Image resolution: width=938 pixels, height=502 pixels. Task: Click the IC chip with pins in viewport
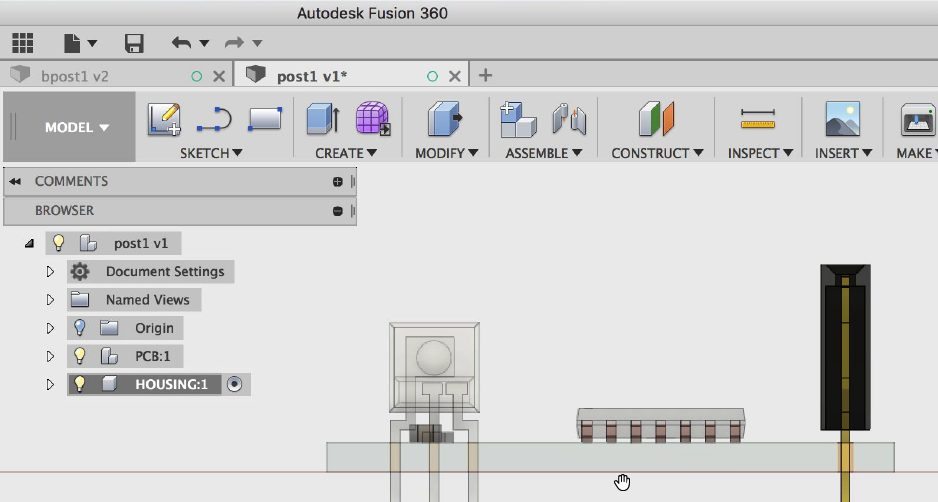tap(660, 425)
